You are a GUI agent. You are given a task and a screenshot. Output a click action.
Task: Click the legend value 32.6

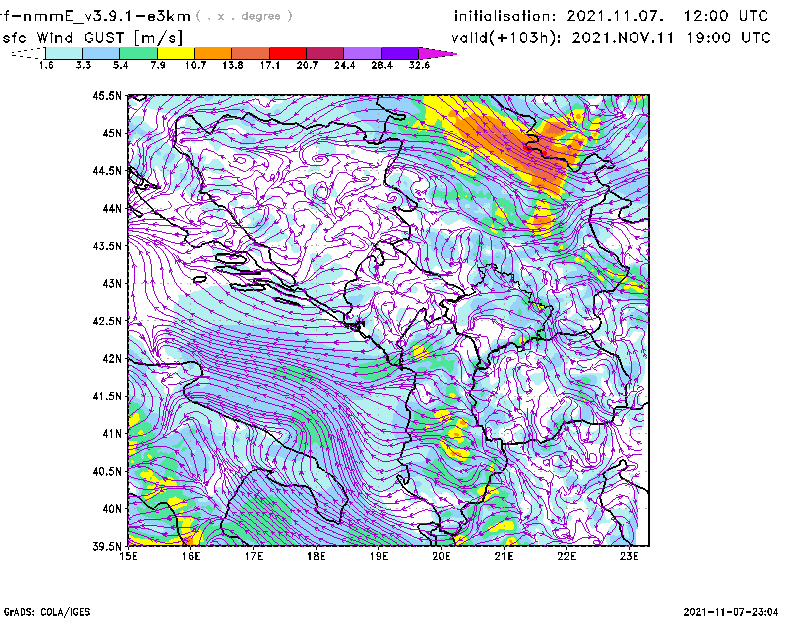419,65
